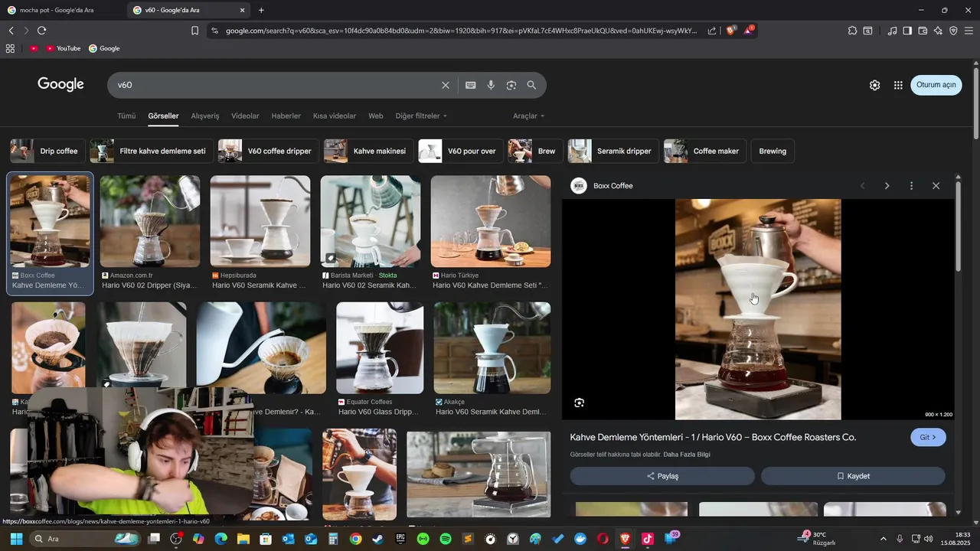980x551 pixels.
Task: Open Brave Leo AI assistant icon
Action: 938,31
